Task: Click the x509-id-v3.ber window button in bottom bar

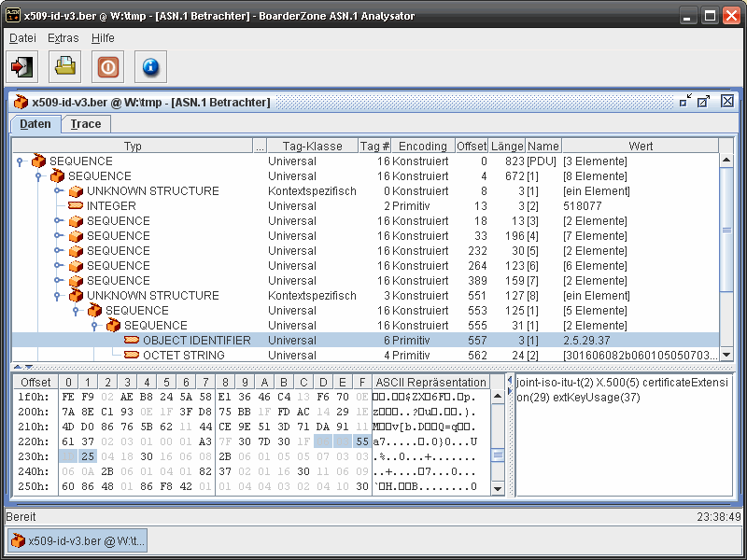Action: click(77, 541)
